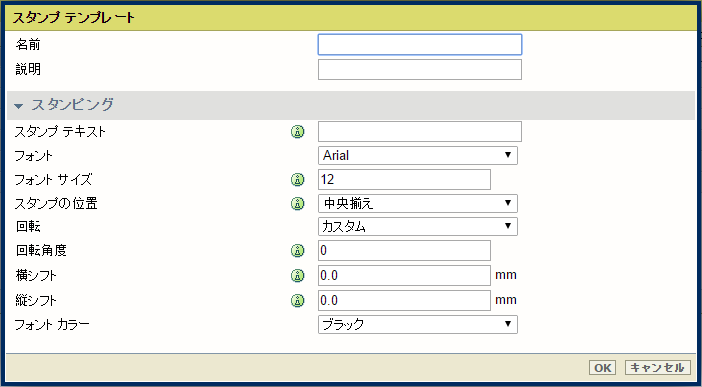702x387 pixels.
Task: Click info icon beside 回転角度
Action: (297, 251)
